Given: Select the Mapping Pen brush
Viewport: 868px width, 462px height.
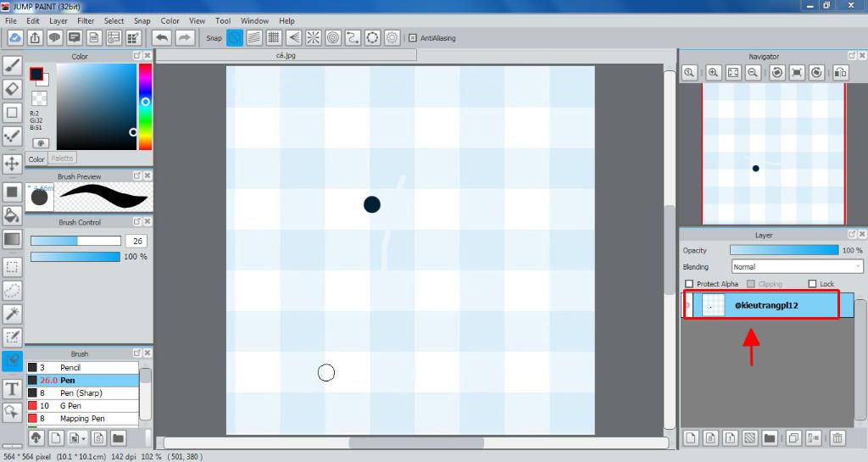Looking at the screenshot, I should [82, 418].
